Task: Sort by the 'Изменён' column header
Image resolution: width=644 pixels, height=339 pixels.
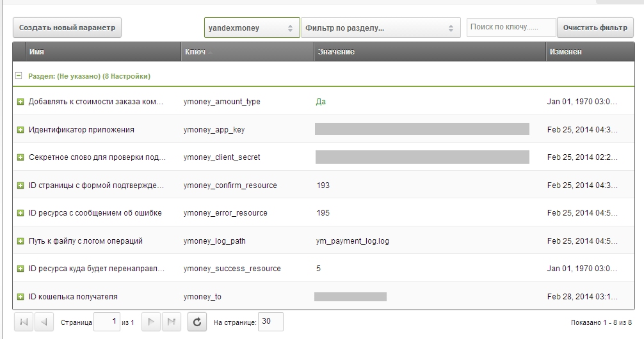Action: (x=565, y=52)
